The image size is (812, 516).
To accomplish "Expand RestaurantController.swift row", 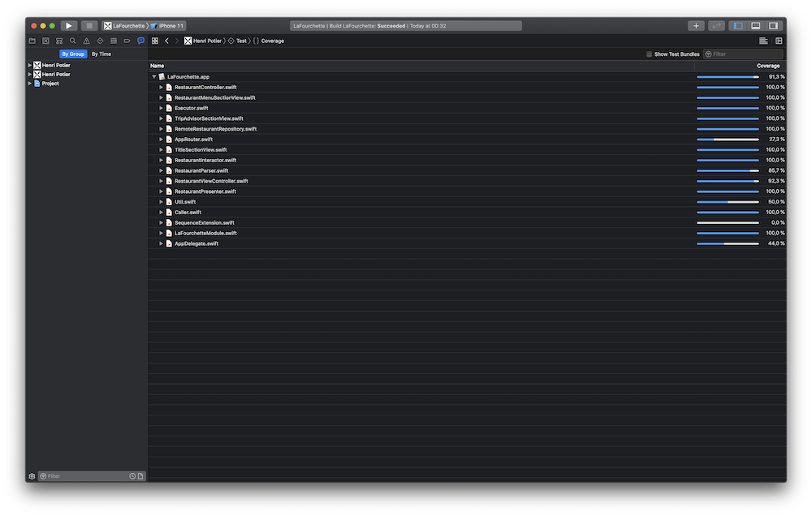I will (161, 88).
